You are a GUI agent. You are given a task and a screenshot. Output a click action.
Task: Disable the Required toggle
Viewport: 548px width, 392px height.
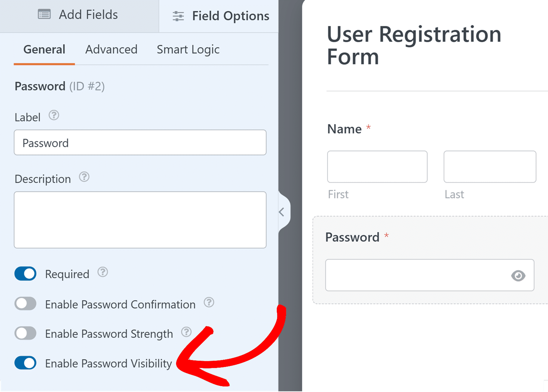pyautogui.click(x=25, y=274)
